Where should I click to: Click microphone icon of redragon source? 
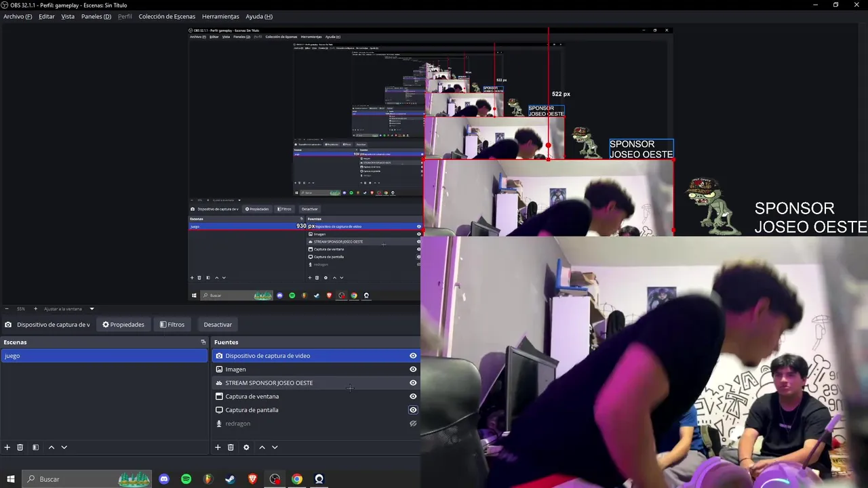tap(219, 424)
